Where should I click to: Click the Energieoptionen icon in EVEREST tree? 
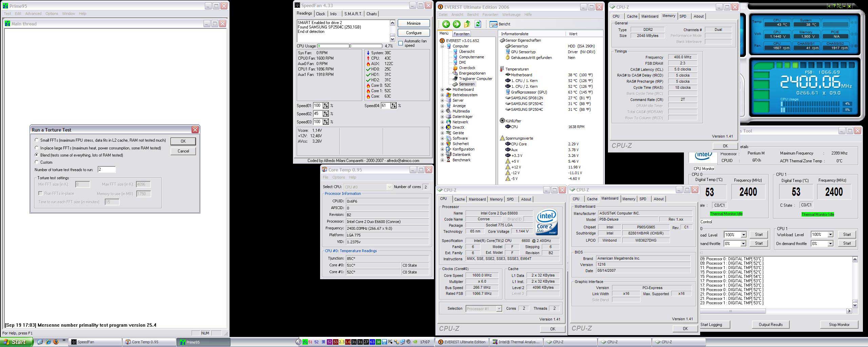tap(455, 73)
